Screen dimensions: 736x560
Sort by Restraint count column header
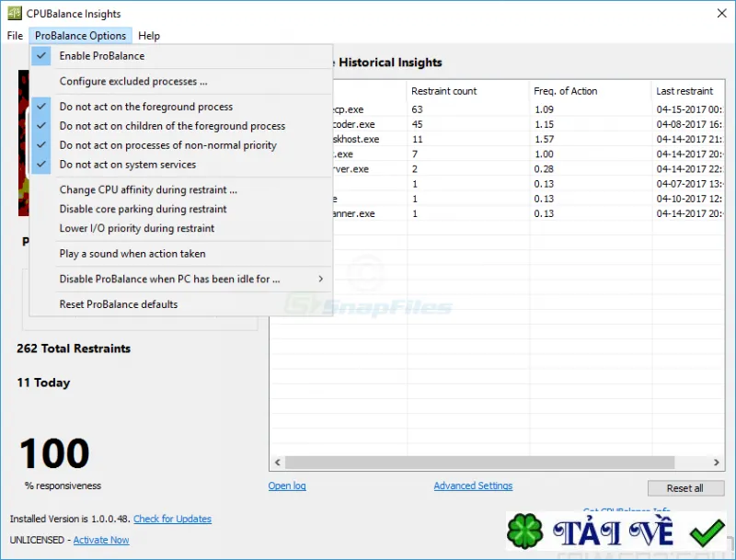click(x=467, y=91)
